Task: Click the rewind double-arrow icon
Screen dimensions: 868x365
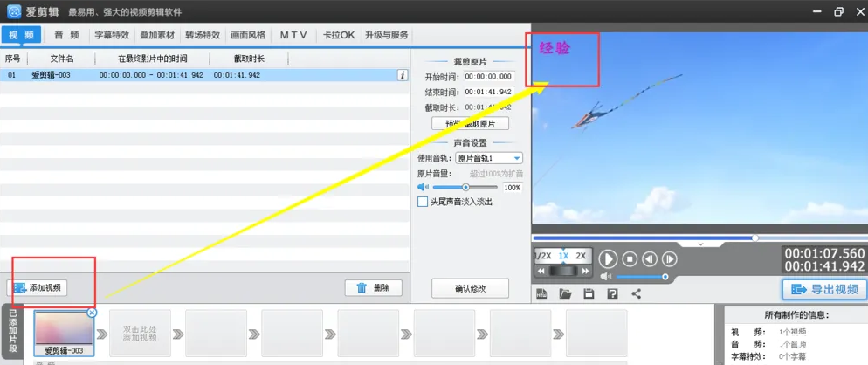Action: 542,271
